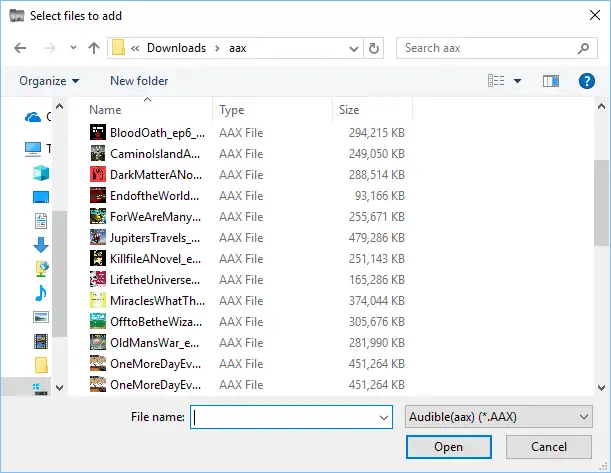Open Videos folder in sidebar
611x473 pixels.
[x=41, y=342]
